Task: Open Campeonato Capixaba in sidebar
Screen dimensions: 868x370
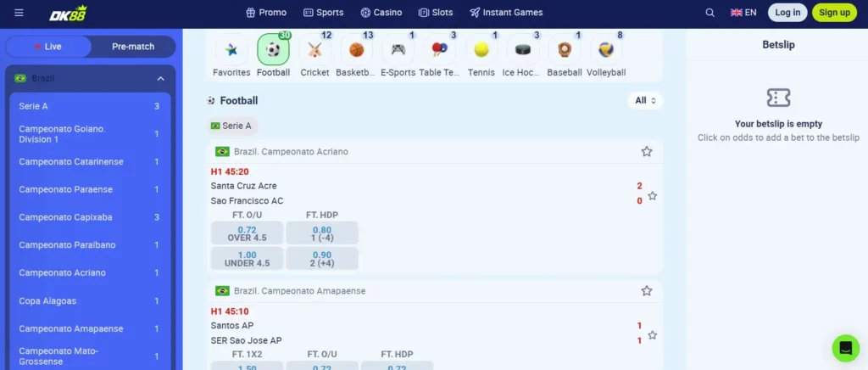Action: point(89,217)
